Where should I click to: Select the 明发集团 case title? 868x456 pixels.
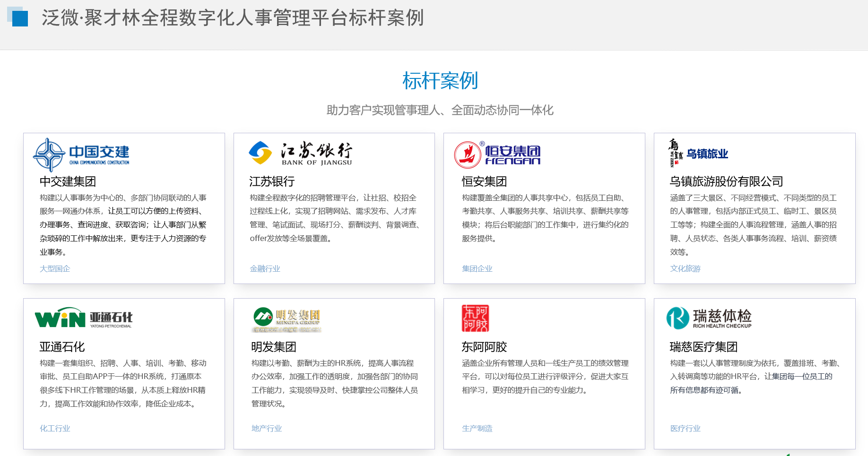coord(274,347)
